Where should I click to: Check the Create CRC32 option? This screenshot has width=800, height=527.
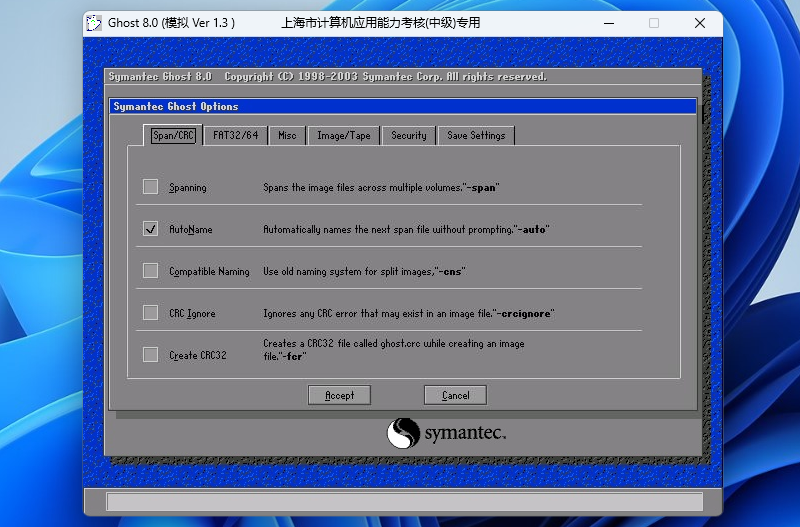point(151,355)
